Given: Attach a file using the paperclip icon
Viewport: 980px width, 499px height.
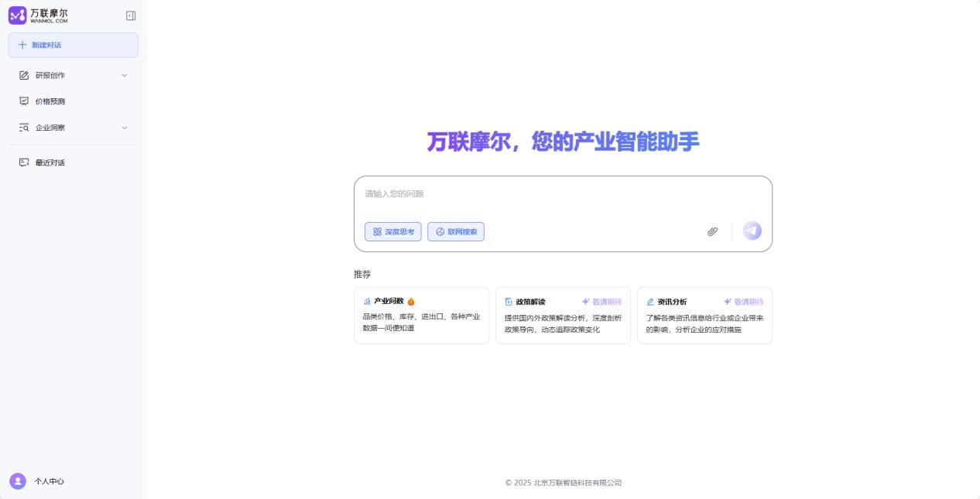Looking at the screenshot, I should click(712, 231).
